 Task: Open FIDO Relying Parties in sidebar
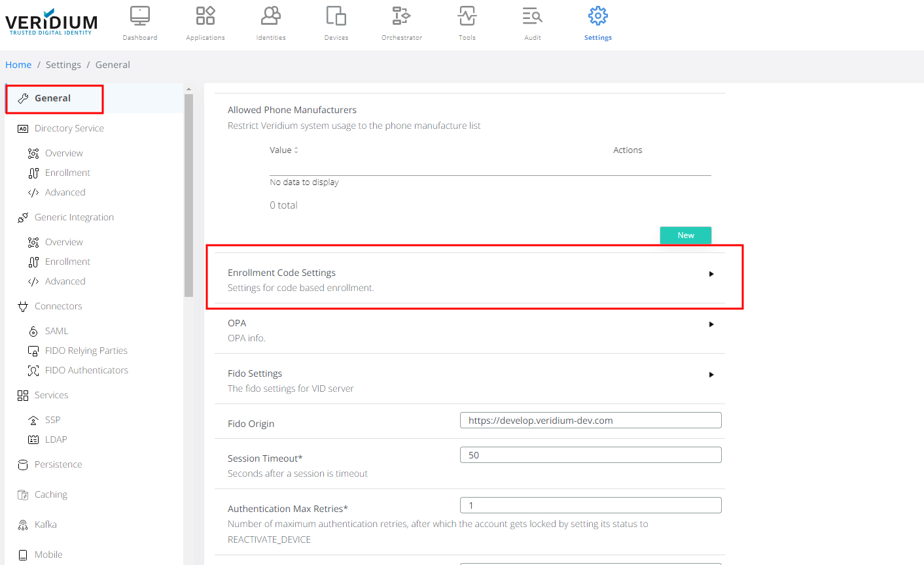(x=86, y=351)
